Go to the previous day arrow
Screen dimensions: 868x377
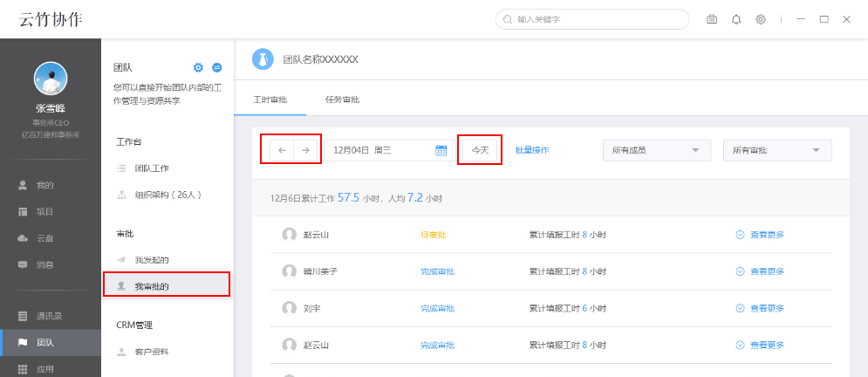coord(282,150)
